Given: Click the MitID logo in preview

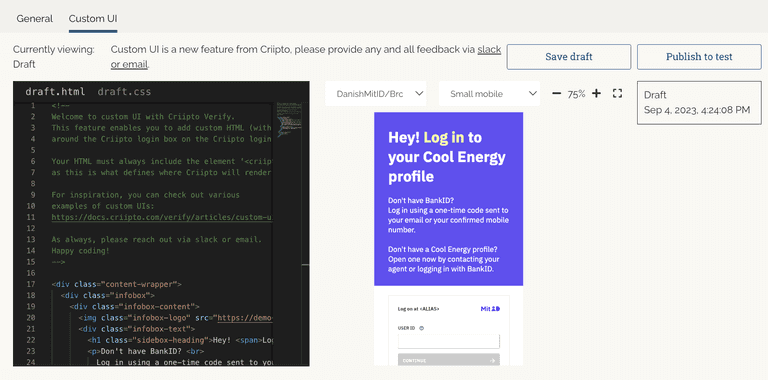Looking at the screenshot, I should click(490, 309).
